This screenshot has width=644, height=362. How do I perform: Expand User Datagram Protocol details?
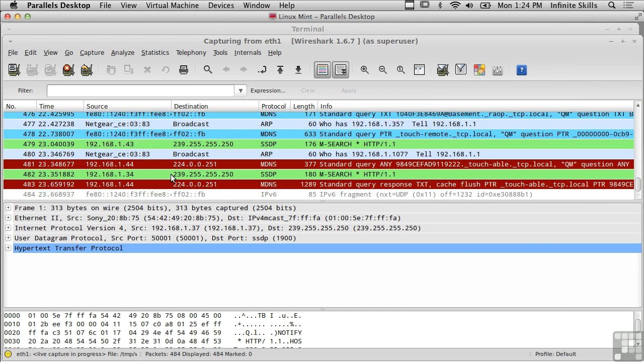(x=8, y=238)
